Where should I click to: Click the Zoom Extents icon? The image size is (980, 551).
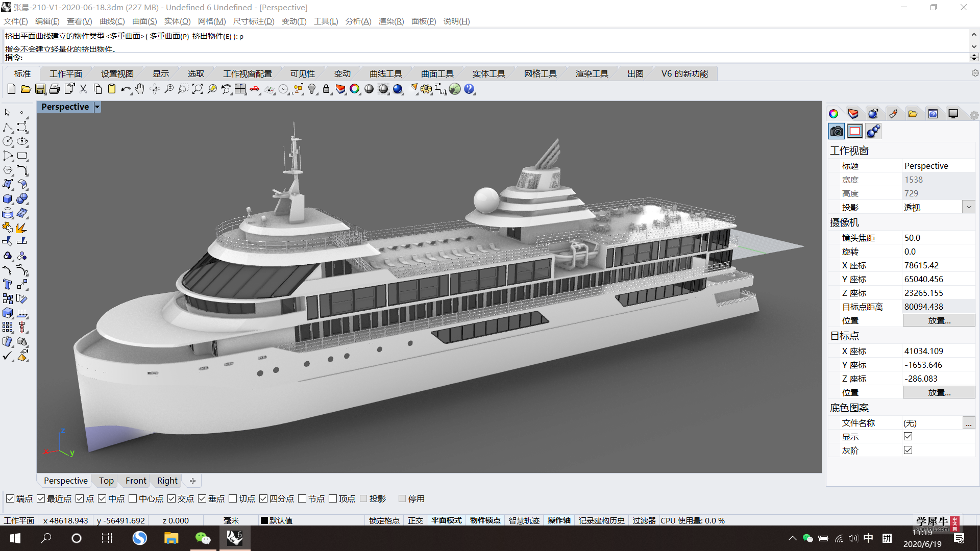click(198, 89)
